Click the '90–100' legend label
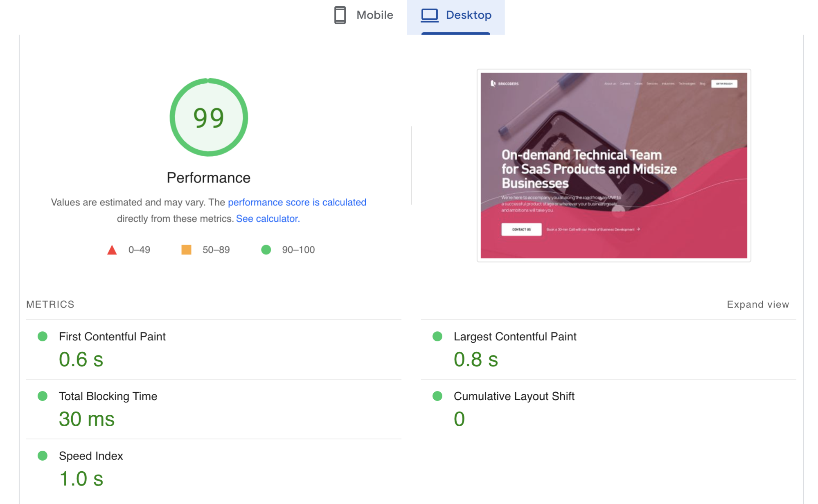818x504 pixels. [298, 250]
